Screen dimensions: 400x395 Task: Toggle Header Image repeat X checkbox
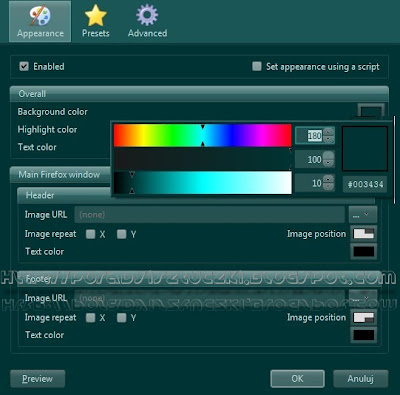click(90, 234)
